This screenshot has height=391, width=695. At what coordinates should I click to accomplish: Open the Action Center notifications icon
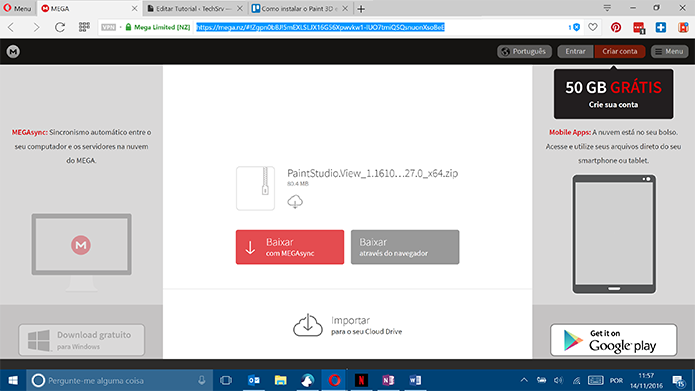coord(679,381)
